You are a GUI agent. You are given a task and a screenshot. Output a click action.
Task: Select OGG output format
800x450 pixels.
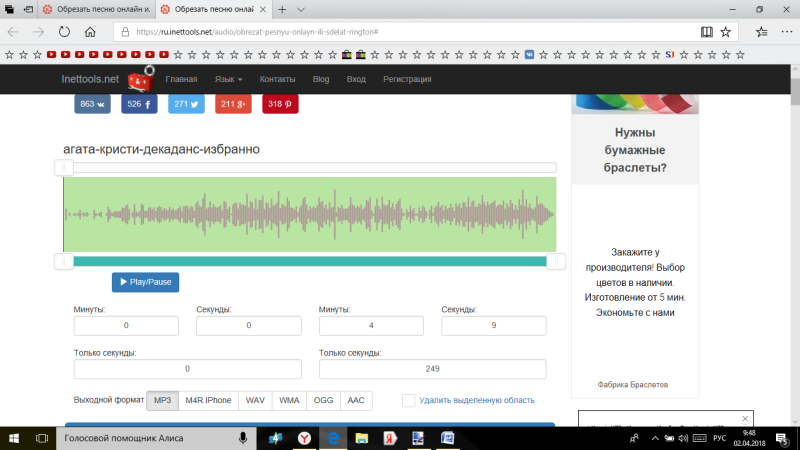pos(323,401)
